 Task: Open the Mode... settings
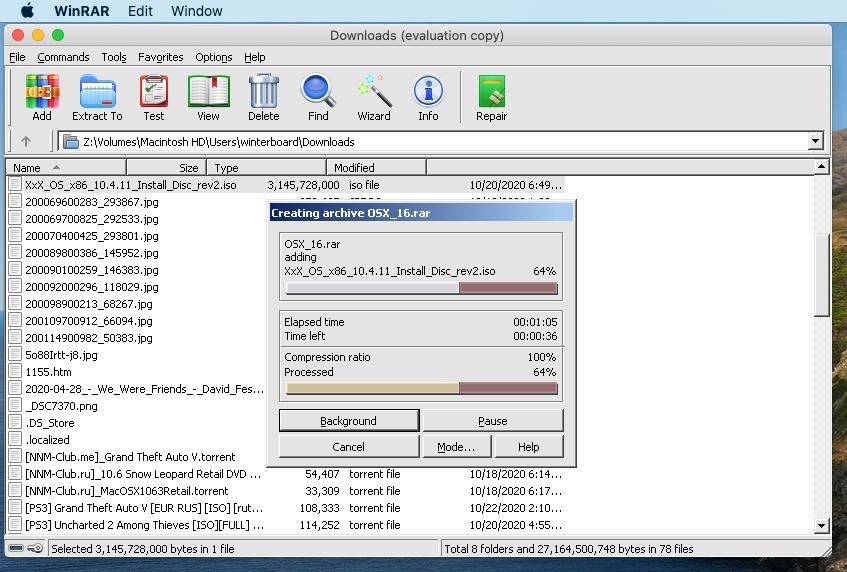456,447
